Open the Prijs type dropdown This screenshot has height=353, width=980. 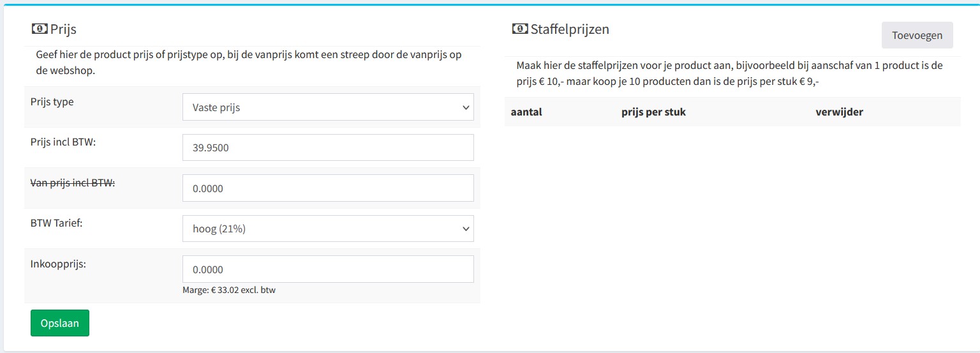click(x=328, y=107)
